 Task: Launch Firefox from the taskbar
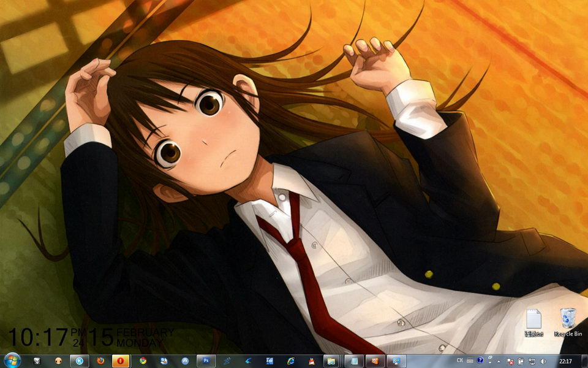click(x=100, y=361)
